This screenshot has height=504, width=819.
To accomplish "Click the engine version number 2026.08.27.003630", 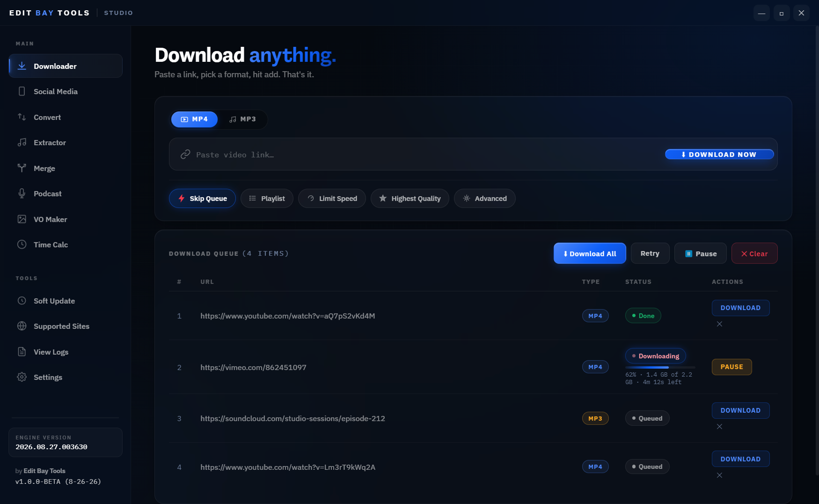I will pyautogui.click(x=51, y=447).
